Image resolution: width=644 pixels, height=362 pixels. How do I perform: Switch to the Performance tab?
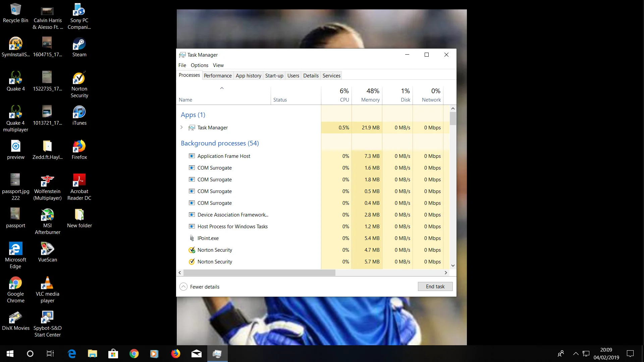point(218,76)
